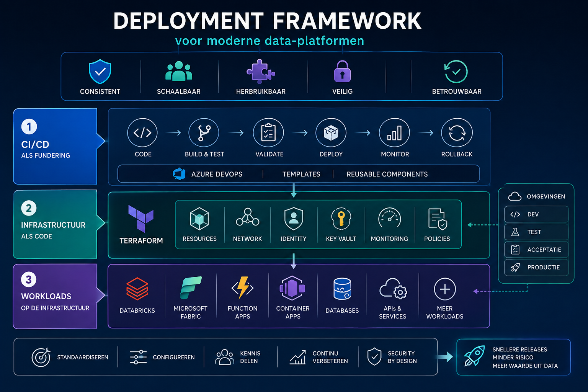Click the Resources cube icon
Viewport: 588px width, 392px height.
(x=199, y=219)
